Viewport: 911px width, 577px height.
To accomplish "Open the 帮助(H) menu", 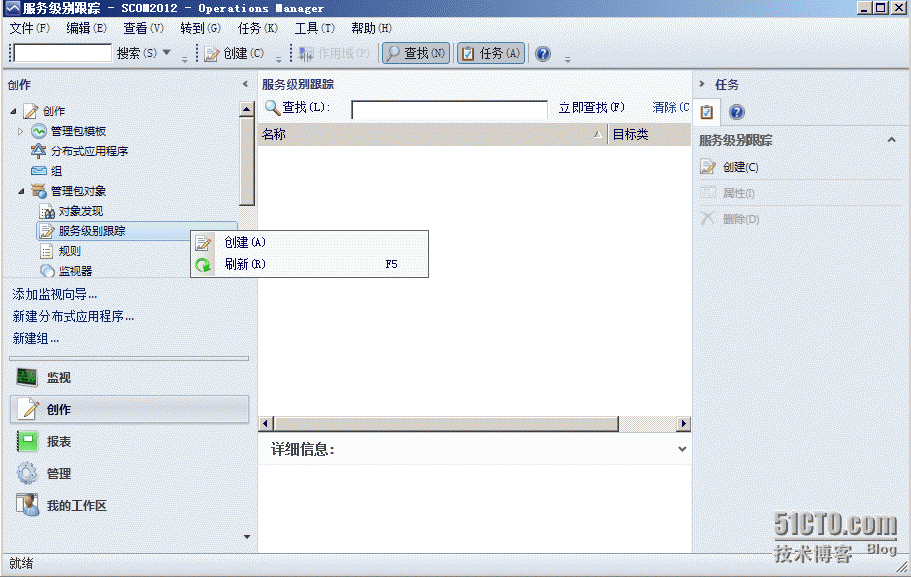I will tap(371, 28).
